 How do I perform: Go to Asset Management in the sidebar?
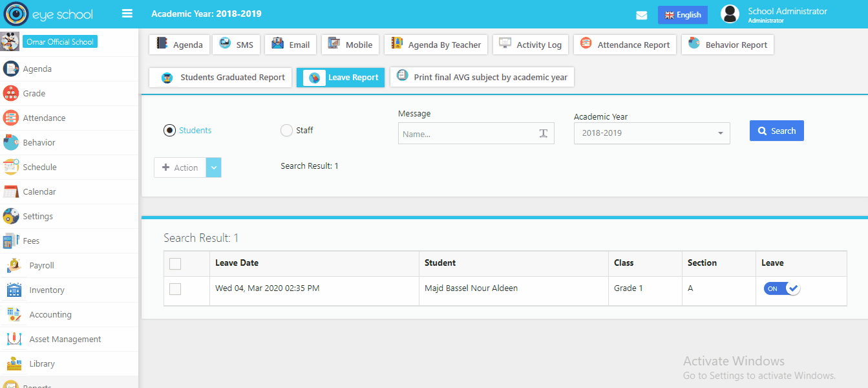pos(69,339)
